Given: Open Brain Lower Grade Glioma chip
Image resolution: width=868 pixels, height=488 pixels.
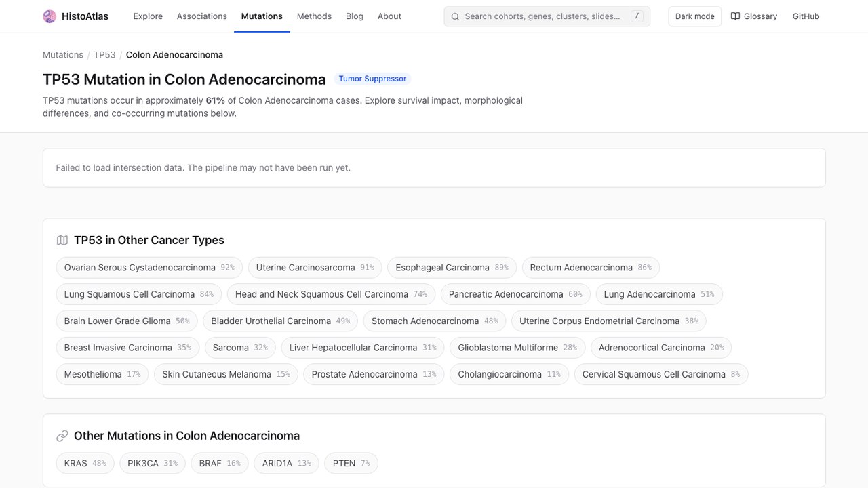Looking at the screenshot, I should coord(127,321).
